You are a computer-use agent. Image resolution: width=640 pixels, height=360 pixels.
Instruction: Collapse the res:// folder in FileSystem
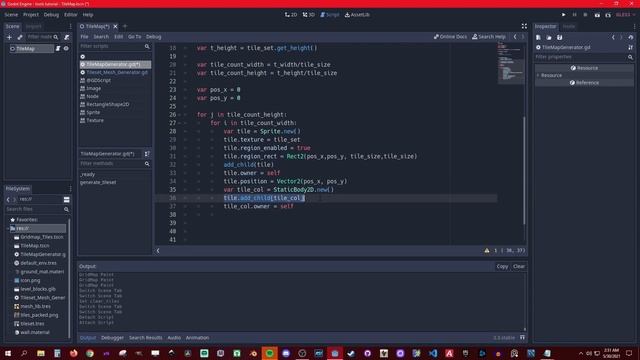click(x=8, y=229)
